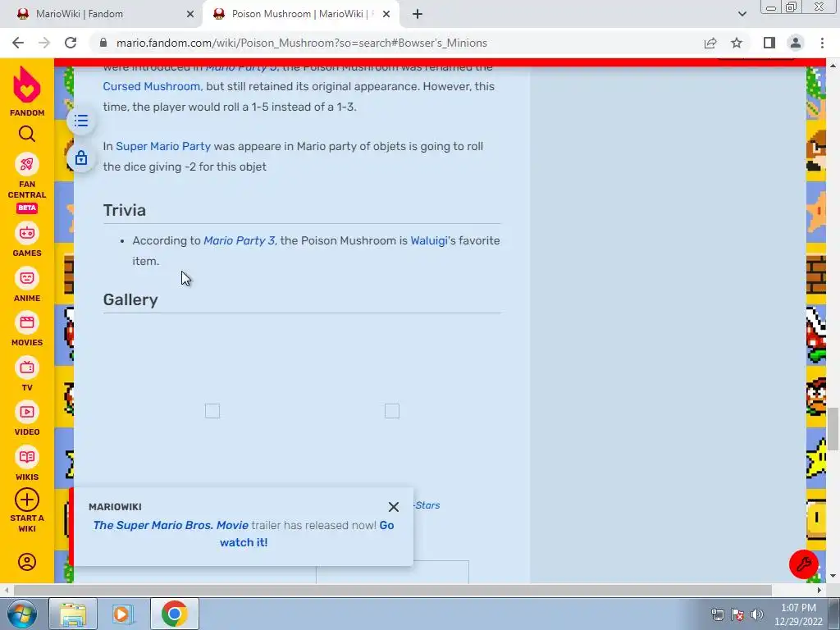Open the Anime sidebar icon
The image size is (840, 630).
coord(27,278)
